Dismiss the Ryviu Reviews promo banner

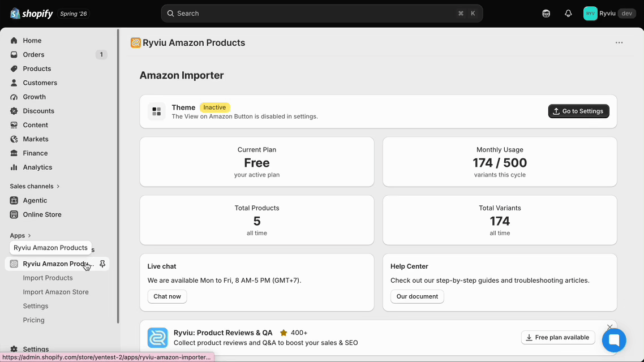tap(609, 327)
